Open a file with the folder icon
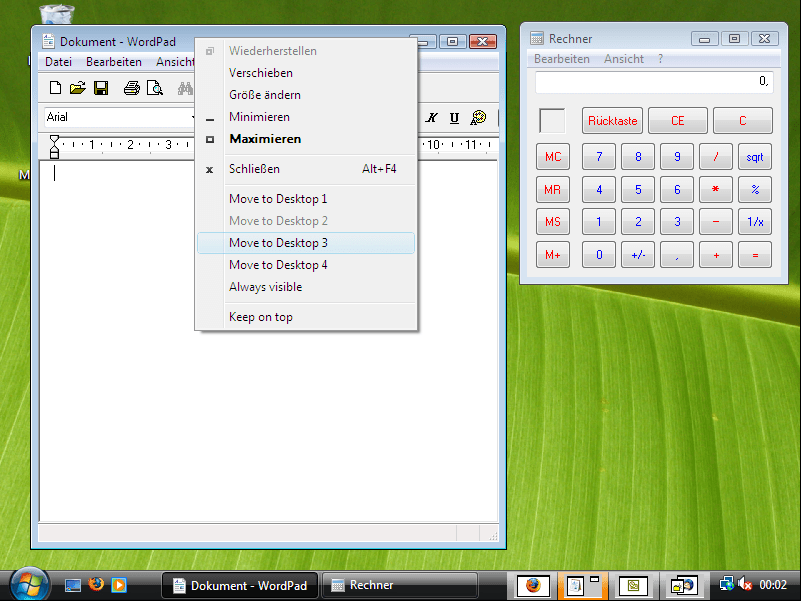Image resolution: width=801 pixels, height=601 pixels. (x=78, y=88)
